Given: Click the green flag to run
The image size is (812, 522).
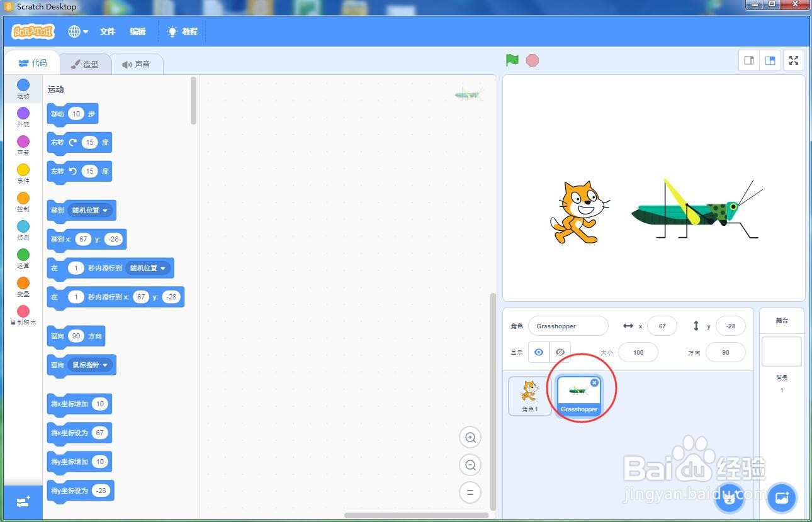Looking at the screenshot, I should coord(512,60).
